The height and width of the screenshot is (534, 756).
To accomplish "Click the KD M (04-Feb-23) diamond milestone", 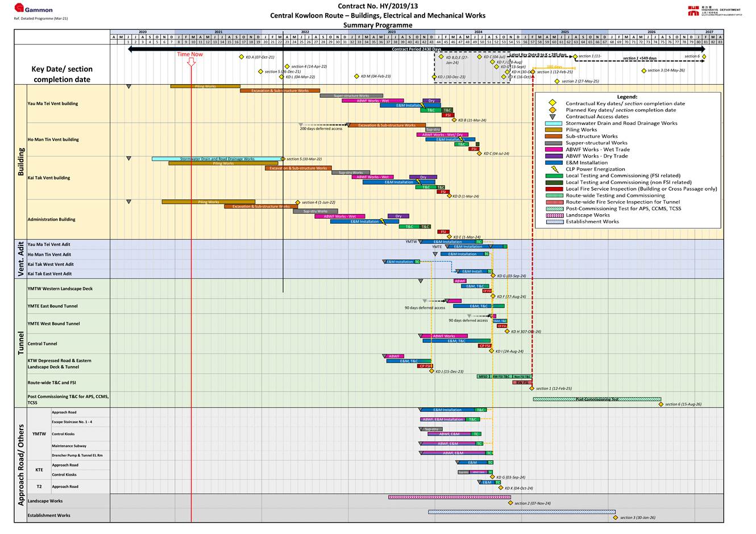I will (357, 76).
